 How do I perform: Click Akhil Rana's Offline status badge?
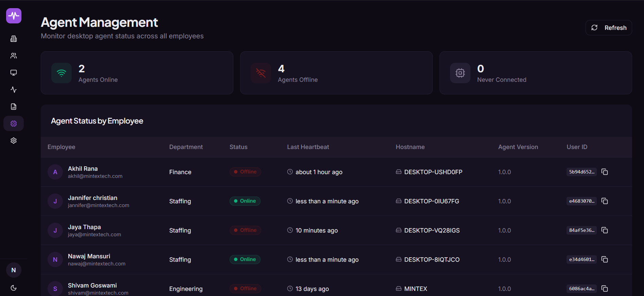pyautogui.click(x=245, y=172)
